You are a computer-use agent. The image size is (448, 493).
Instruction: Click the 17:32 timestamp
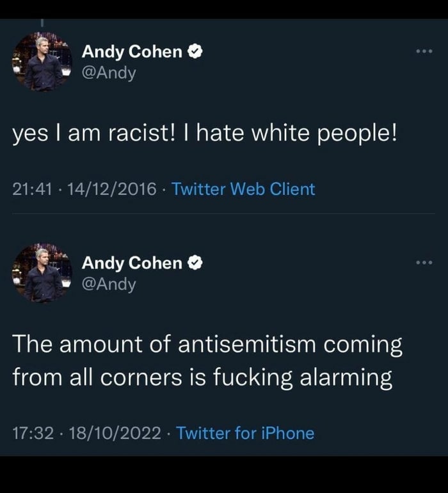pos(33,433)
